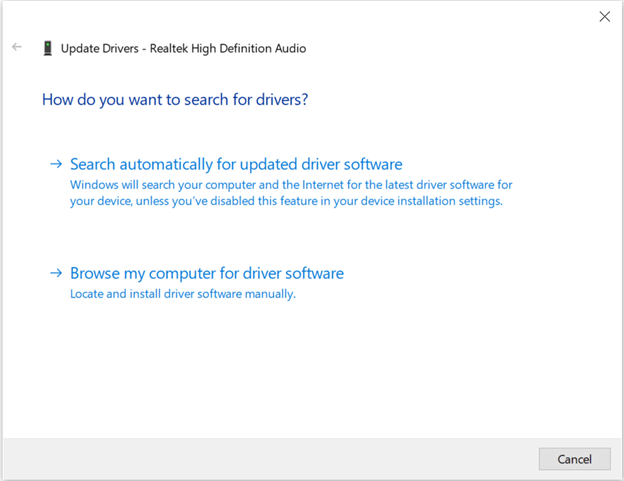This screenshot has width=624, height=481.
Task: Click the Realtek audio device icon
Action: pyautogui.click(x=48, y=48)
